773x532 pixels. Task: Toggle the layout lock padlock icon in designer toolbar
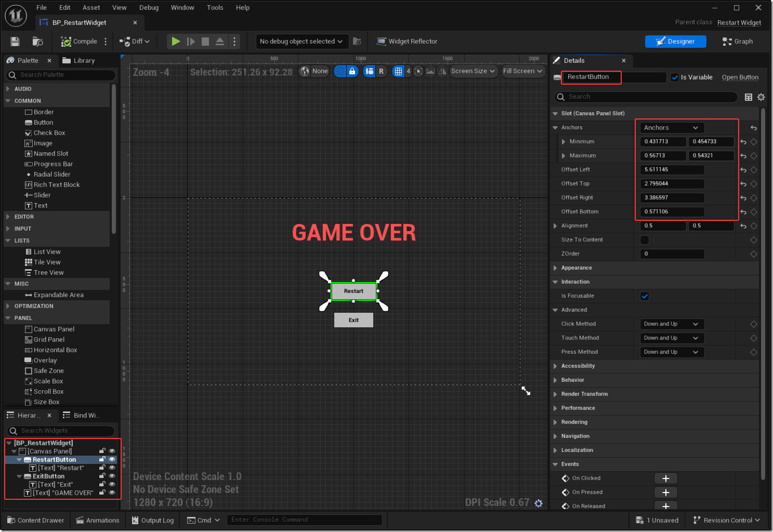click(352, 71)
